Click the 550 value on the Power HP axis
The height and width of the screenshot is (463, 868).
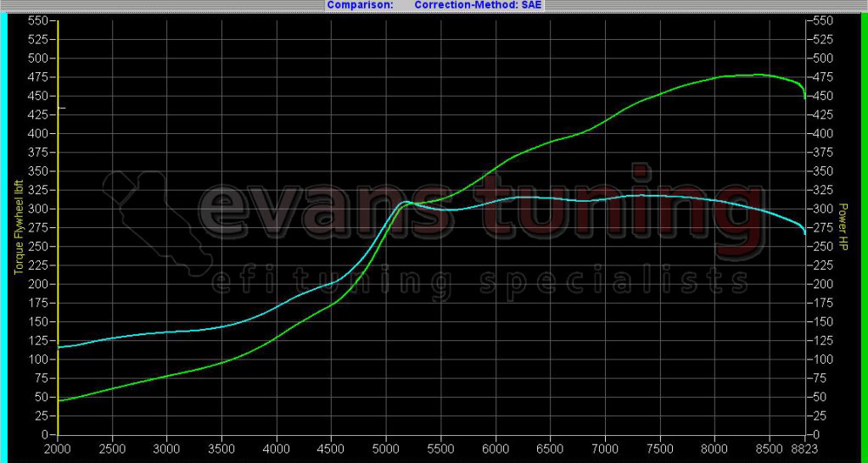(x=824, y=20)
